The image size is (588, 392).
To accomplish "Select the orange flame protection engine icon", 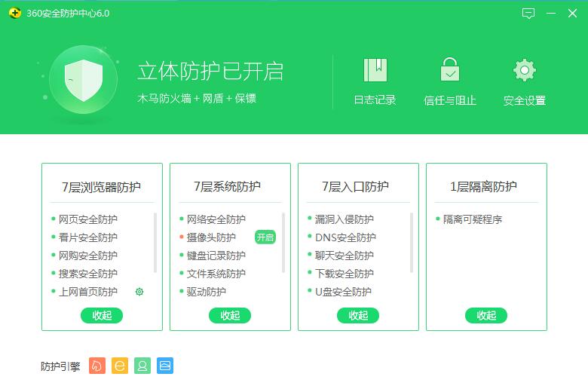I will (97, 366).
